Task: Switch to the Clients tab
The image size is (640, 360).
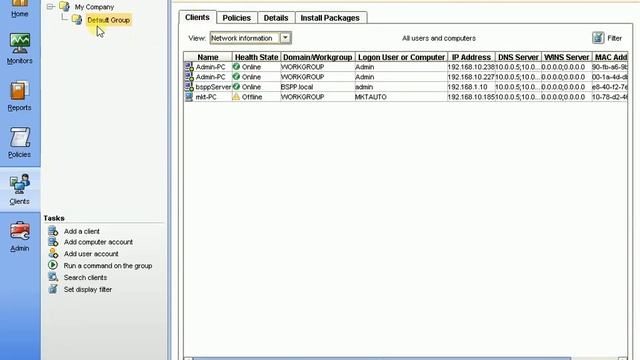Action: click(x=197, y=17)
